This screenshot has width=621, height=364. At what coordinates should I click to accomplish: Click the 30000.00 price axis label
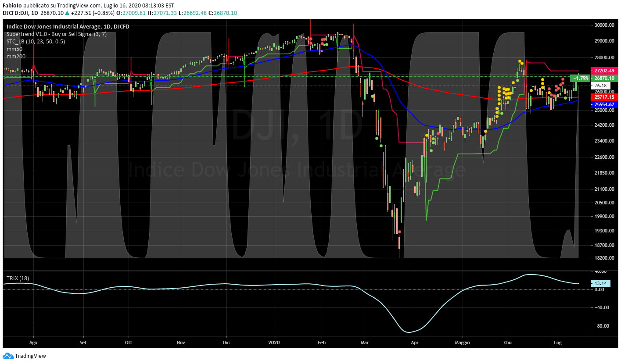(x=604, y=25)
